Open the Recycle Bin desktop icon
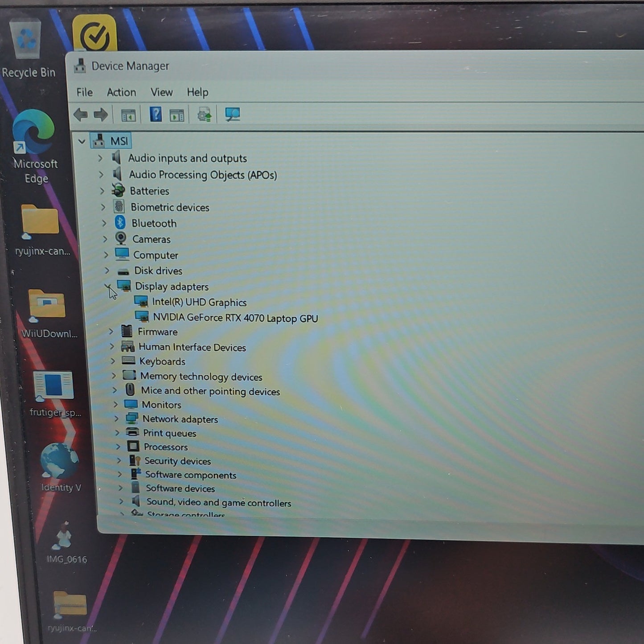The width and height of the screenshot is (644, 644). 28,49
